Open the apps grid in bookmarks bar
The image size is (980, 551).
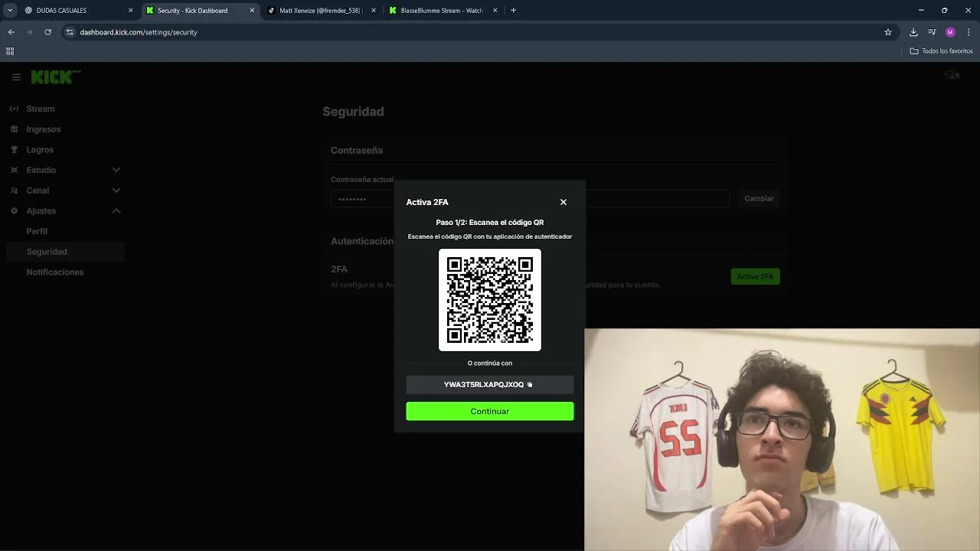[x=10, y=51]
